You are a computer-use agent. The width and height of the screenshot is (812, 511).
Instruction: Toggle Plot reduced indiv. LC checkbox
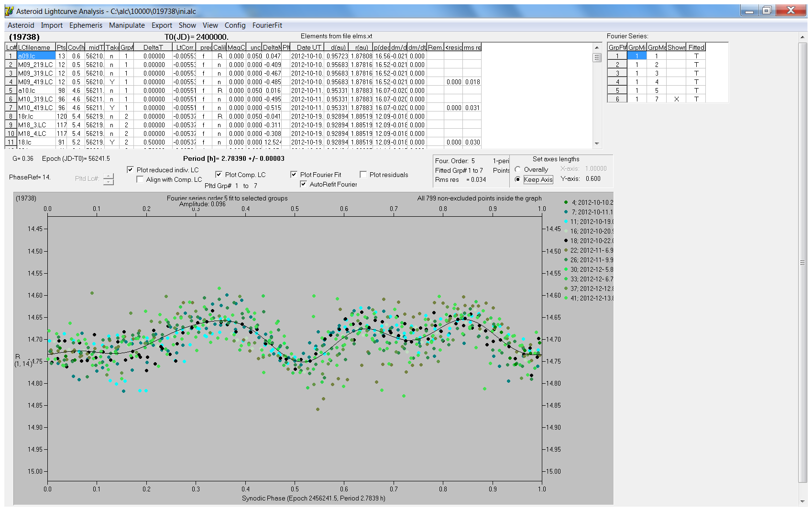130,170
